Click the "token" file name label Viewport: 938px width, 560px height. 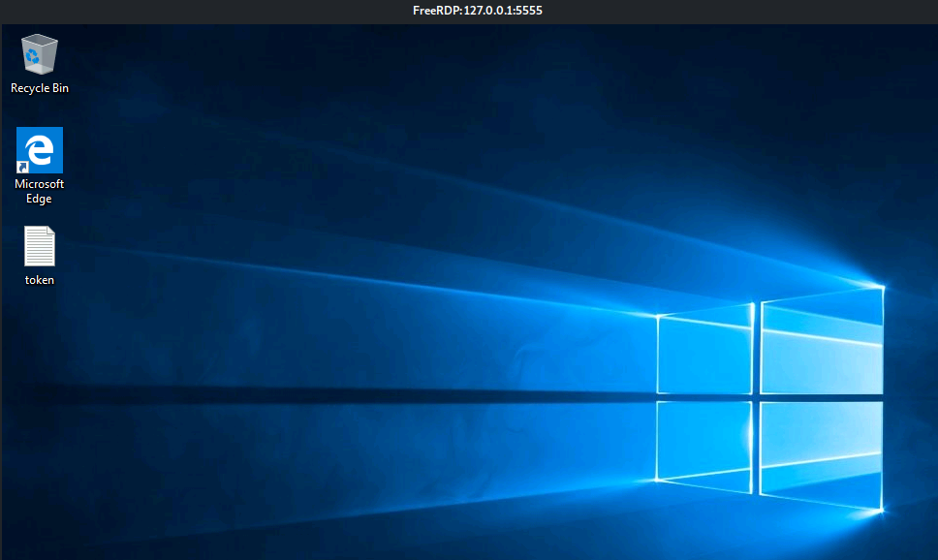click(40, 280)
